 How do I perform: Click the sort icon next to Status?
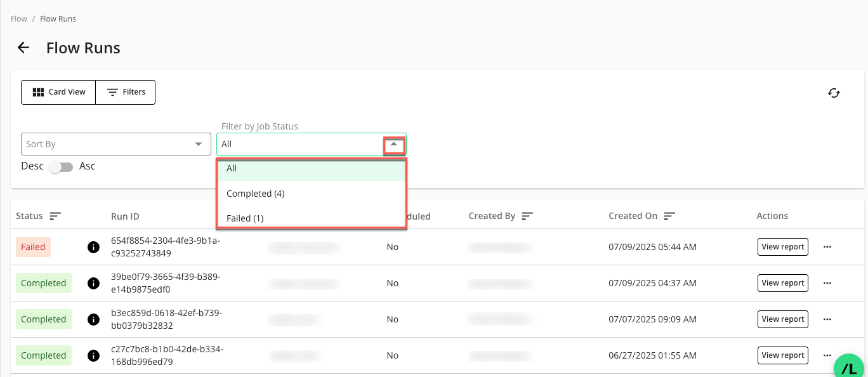click(55, 216)
